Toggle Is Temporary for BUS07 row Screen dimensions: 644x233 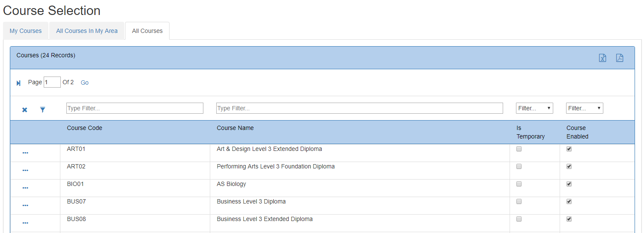[519, 201]
